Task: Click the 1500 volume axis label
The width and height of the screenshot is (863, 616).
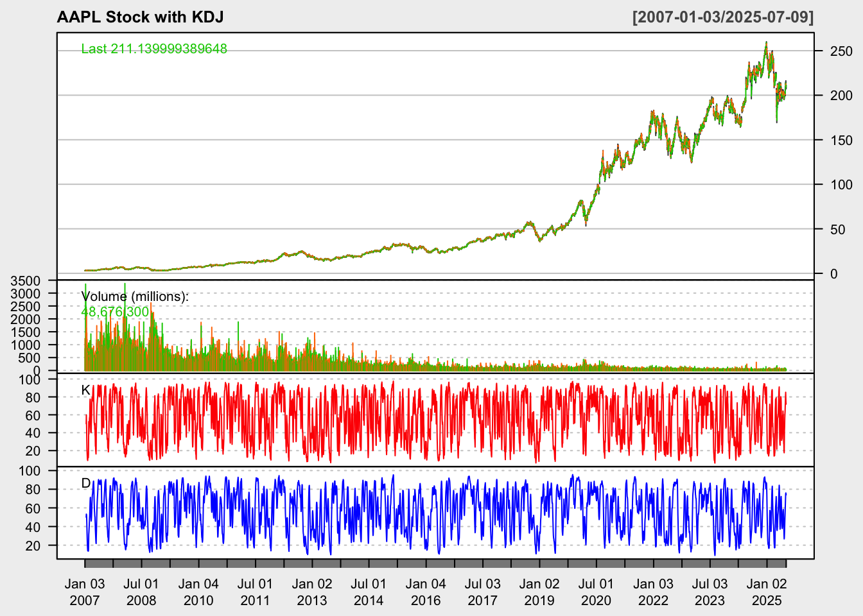Action: (26, 332)
